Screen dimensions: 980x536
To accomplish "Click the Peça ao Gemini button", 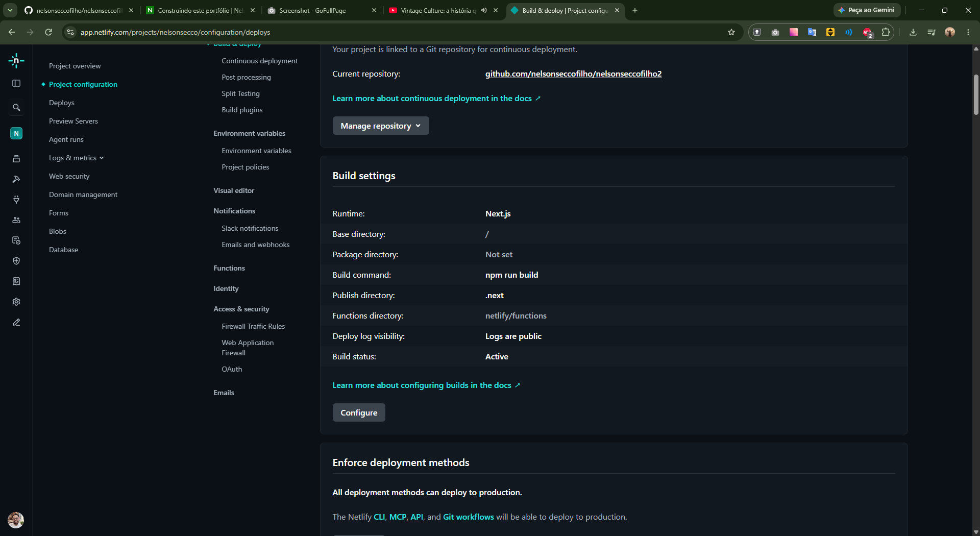I will (x=867, y=10).
